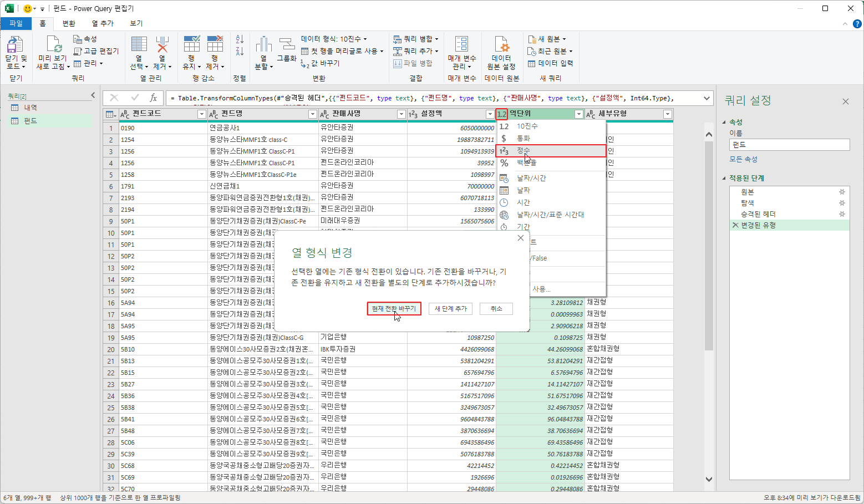The image size is (864, 504).
Task: Click the query name input field
Action: (x=789, y=145)
